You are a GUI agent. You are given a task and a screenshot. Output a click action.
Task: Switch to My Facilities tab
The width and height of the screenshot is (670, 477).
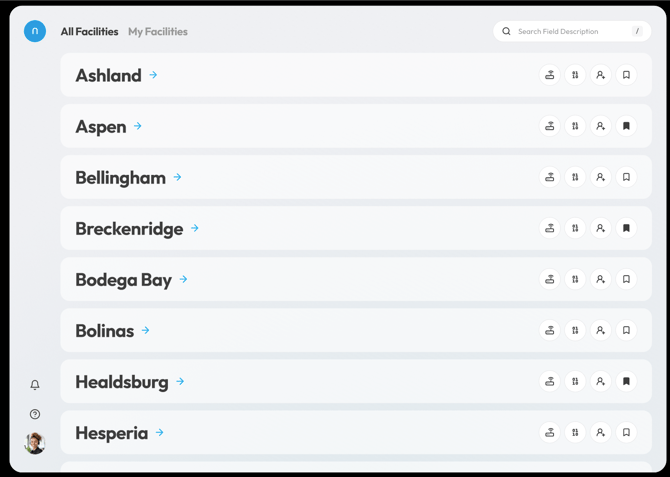158,32
